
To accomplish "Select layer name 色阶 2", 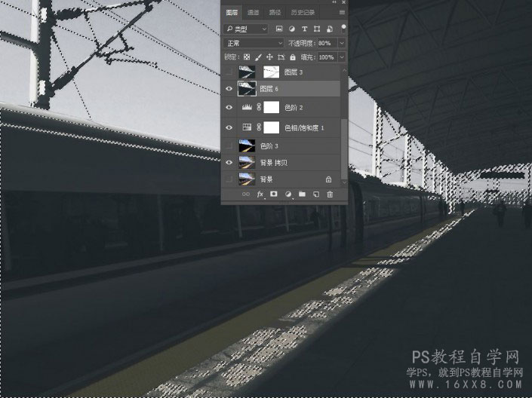I will (294, 108).
